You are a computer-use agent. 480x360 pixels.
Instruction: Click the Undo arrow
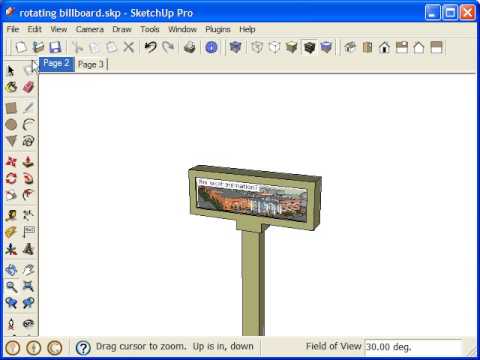(x=151, y=47)
